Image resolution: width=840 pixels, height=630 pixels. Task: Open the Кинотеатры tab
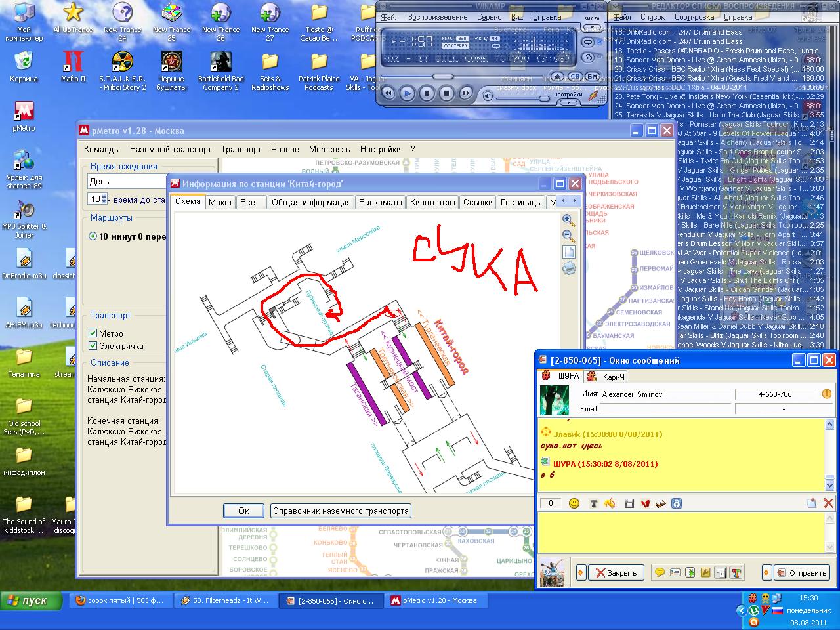432,202
